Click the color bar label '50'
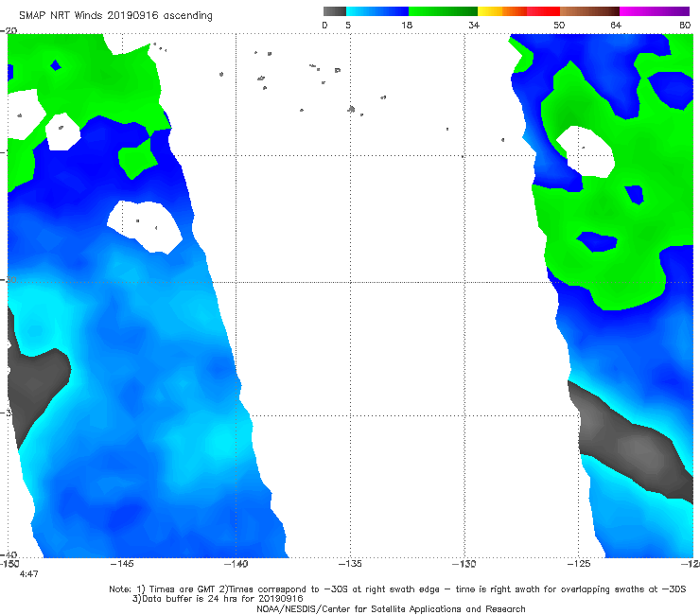The width and height of the screenshot is (700, 615). pos(559,25)
